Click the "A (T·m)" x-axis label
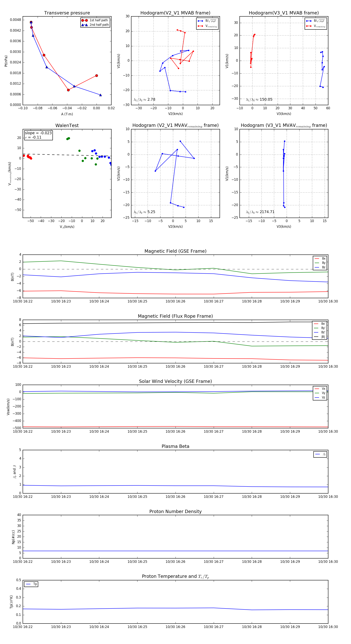 67,114
